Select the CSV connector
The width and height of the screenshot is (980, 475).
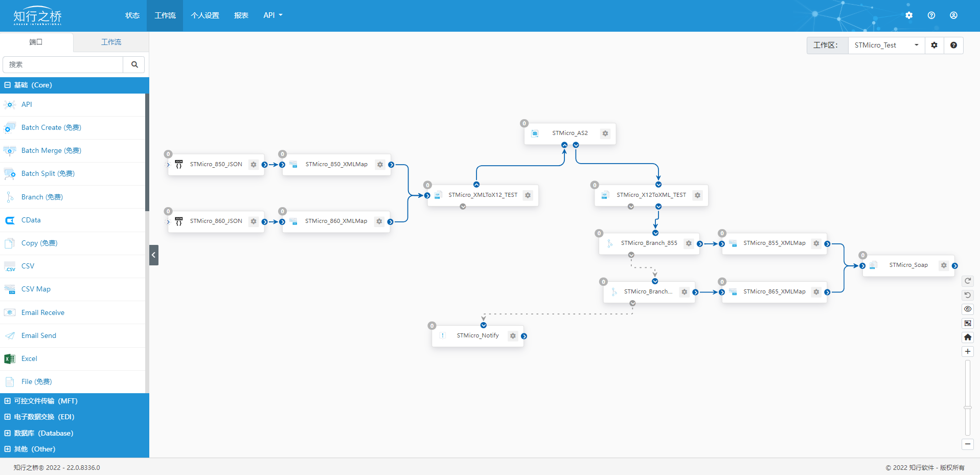tap(73, 266)
